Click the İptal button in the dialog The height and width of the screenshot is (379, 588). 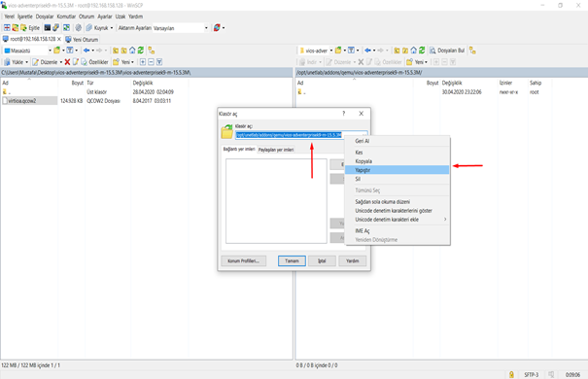(322, 260)
